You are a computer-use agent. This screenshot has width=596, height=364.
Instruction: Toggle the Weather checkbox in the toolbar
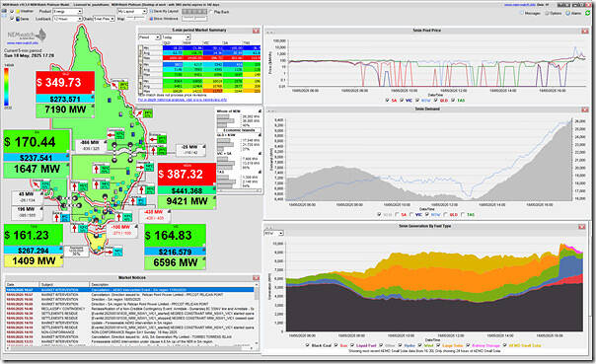click(12, 12)
